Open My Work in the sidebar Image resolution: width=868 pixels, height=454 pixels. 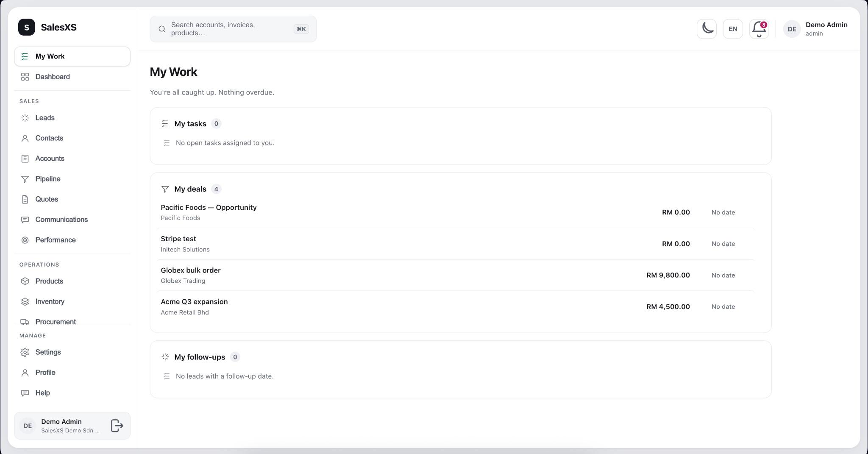72,56
